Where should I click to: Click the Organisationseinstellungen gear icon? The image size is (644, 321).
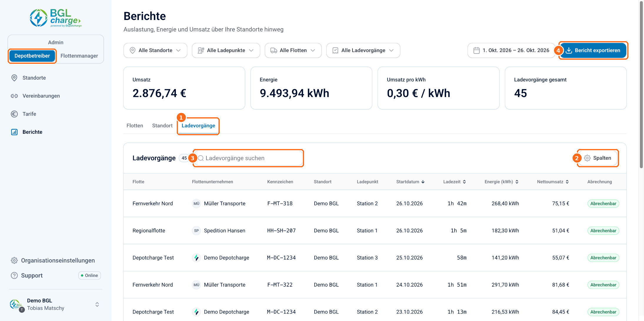tap(14, 260)
